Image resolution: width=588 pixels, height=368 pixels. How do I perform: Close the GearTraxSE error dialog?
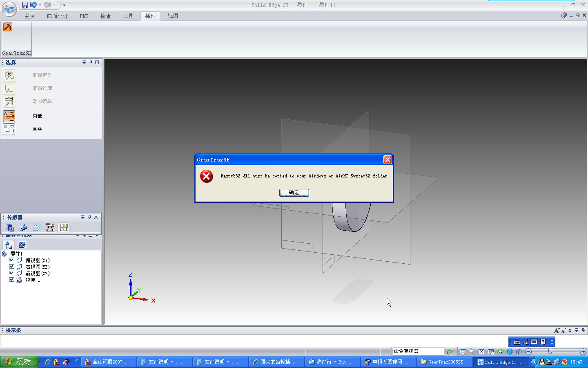388,160
